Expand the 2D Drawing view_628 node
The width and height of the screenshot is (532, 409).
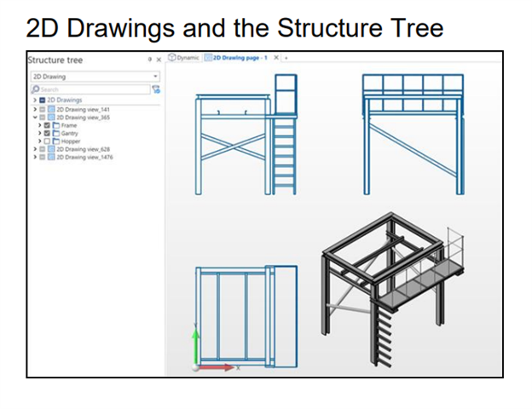[x=34, y=149]
